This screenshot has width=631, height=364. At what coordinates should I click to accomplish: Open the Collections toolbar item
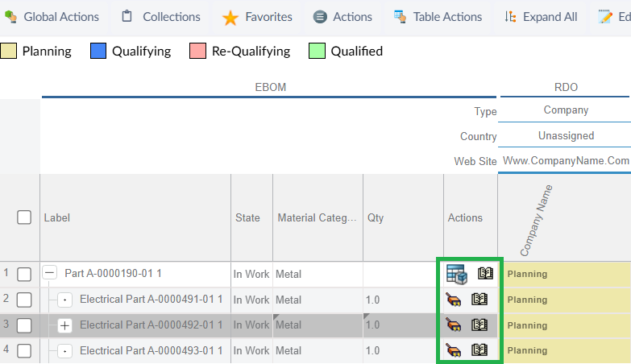coord(161,17)
